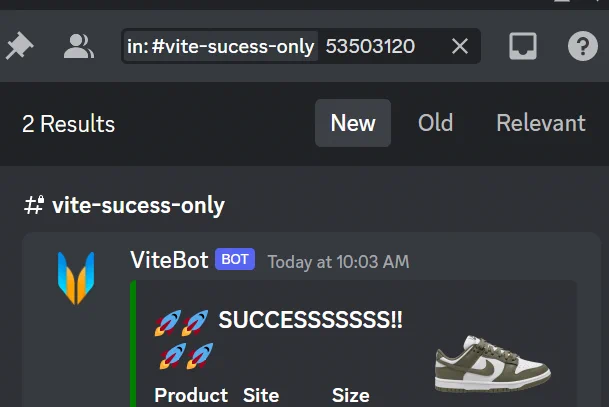This screenshot has width=609, height=407.
Task: Toggle the member list icon
Action: click(79, 46)
